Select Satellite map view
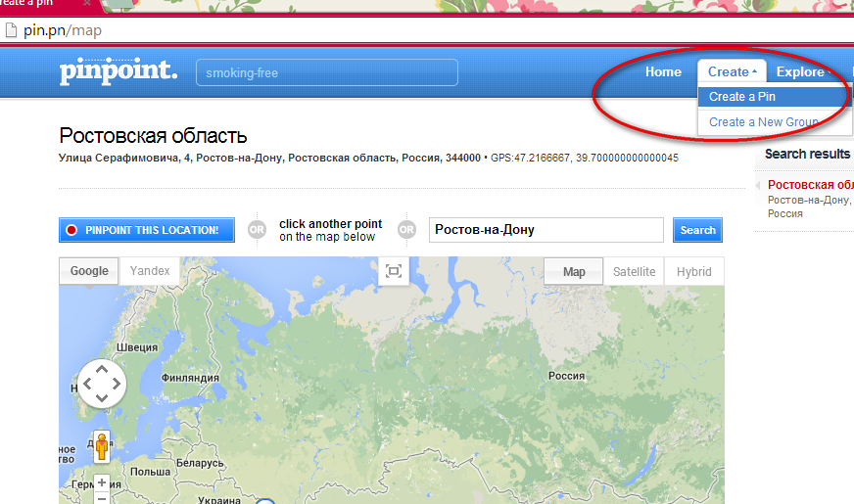The height and width of the screenshot is (504, 854). [634, 272]
